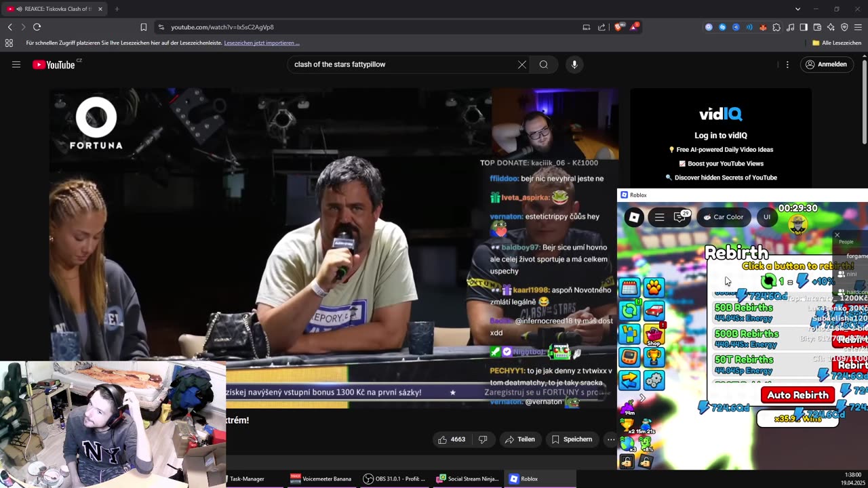
Task: Share the video using Teilen
Action: (520, 439)
